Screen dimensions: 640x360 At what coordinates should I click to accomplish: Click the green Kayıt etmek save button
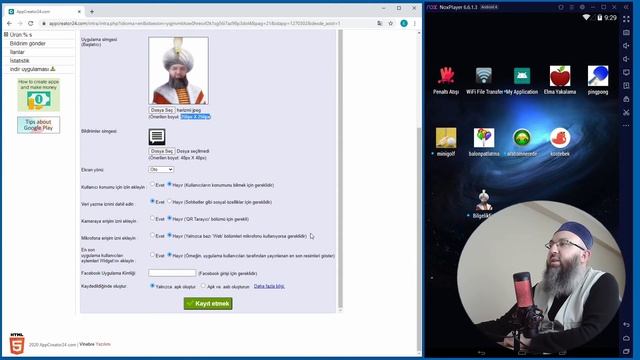tap(208, 304)
